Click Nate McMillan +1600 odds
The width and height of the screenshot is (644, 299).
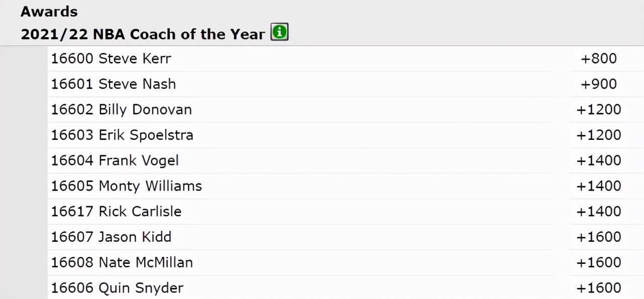pos(599,263)
